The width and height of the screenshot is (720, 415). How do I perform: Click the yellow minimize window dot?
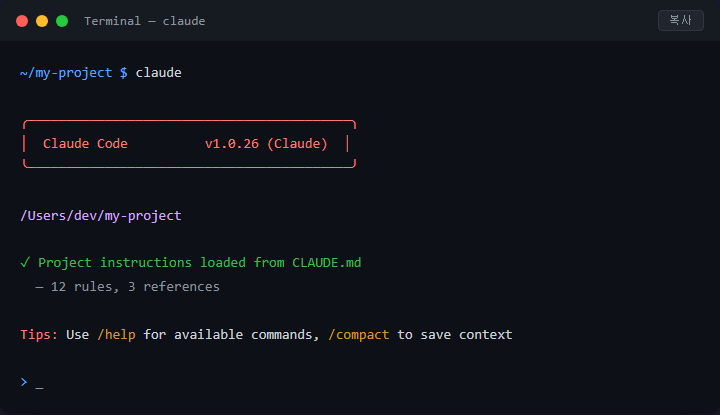pyautogui.click(x=42, y=21)
